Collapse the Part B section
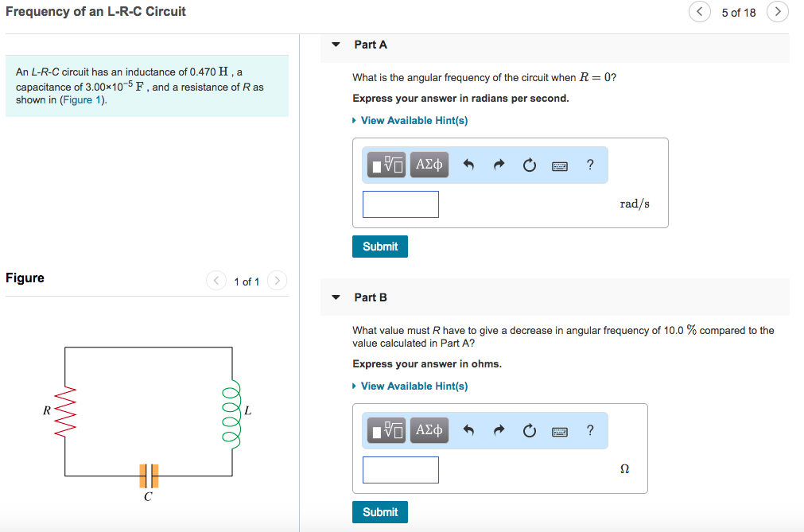Image resolution: width=804 pixels, height=532 pixels. 336,297
